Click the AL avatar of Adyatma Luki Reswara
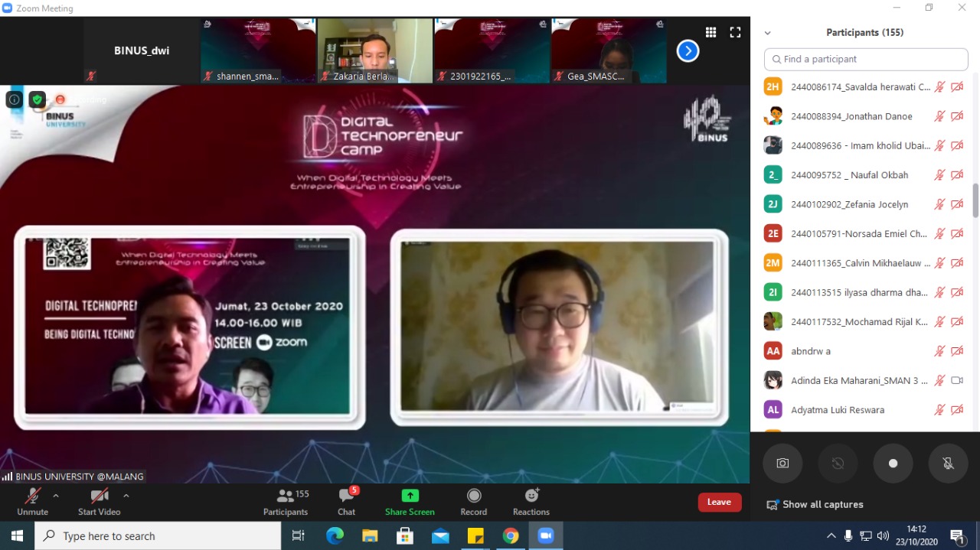Screen dimensions: 980x550 773,410
